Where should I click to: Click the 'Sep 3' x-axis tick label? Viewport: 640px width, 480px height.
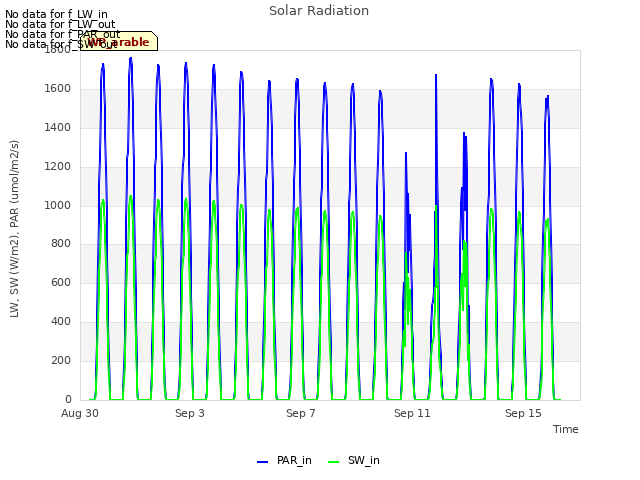(x=190, y=413)
